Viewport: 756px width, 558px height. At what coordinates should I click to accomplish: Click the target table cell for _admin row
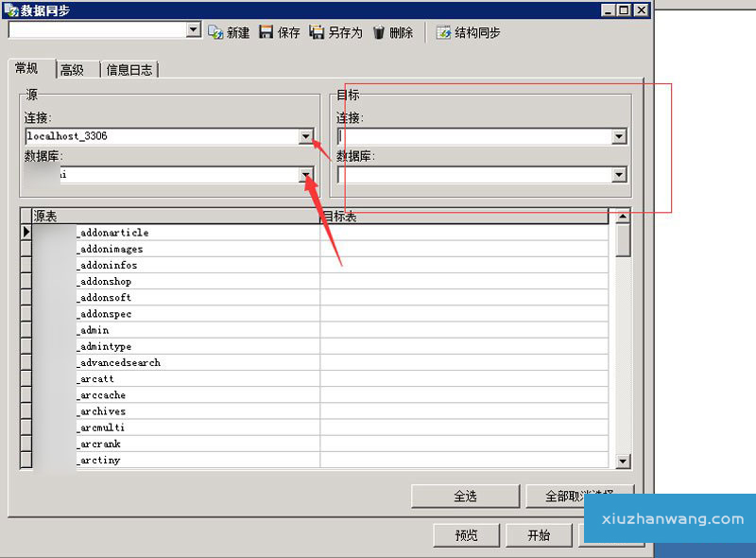point(463,330)
